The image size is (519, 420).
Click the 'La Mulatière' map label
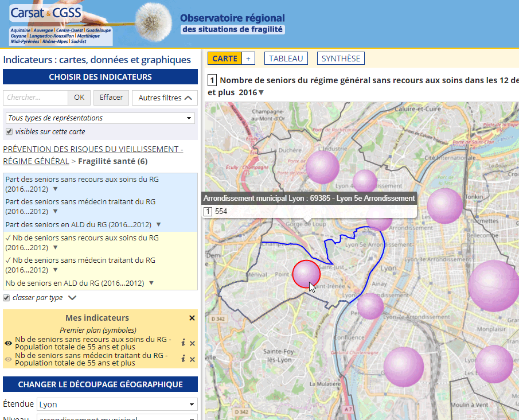click(x=325, y=383)
